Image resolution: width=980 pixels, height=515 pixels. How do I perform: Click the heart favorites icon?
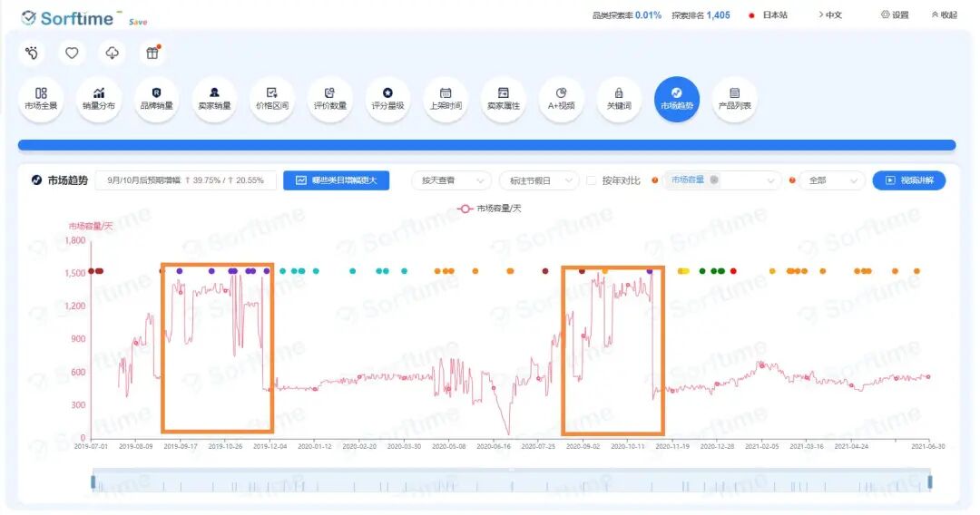coord(72,53)
